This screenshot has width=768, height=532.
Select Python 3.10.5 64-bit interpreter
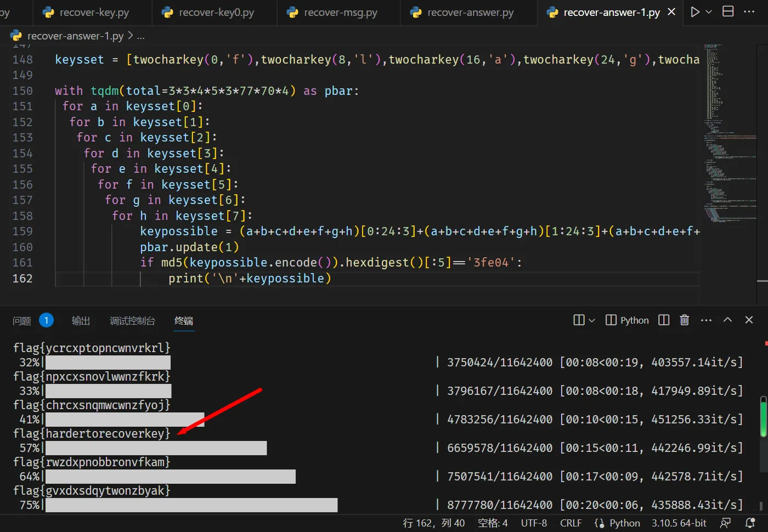click(679, 523)
